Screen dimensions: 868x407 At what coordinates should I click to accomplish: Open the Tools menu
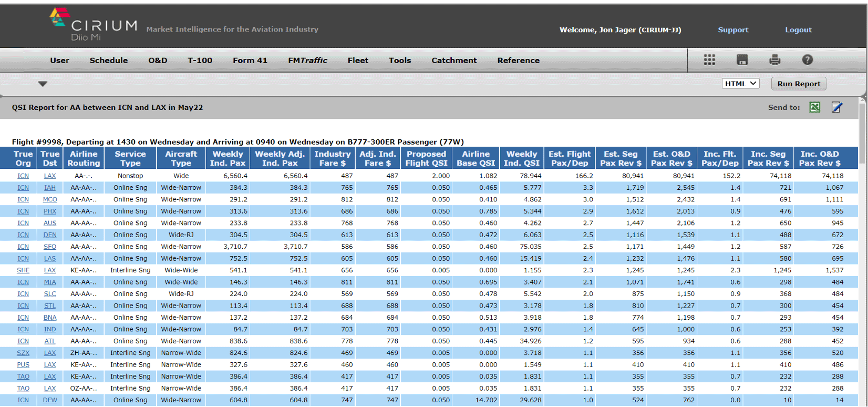coord(400,60)
